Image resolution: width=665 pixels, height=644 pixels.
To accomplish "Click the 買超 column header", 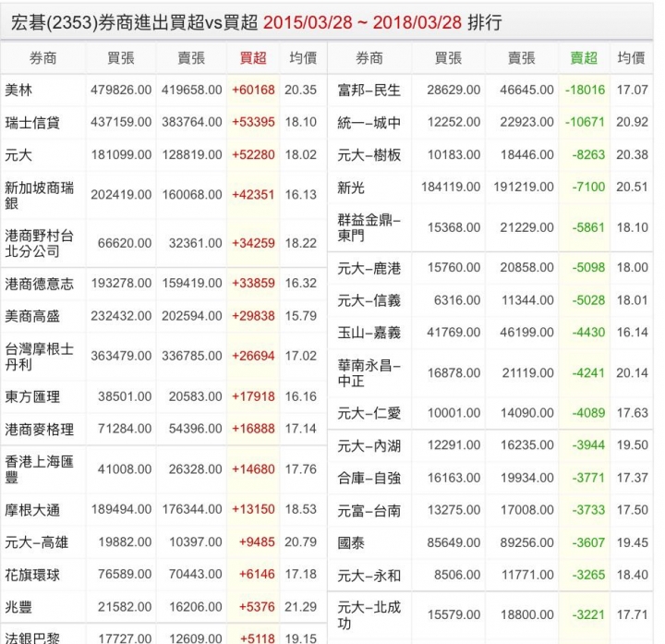I will 253,57.
